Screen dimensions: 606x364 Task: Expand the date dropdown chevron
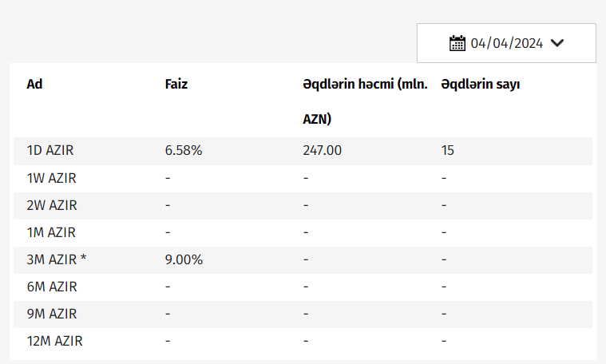[x=557, y=43]
